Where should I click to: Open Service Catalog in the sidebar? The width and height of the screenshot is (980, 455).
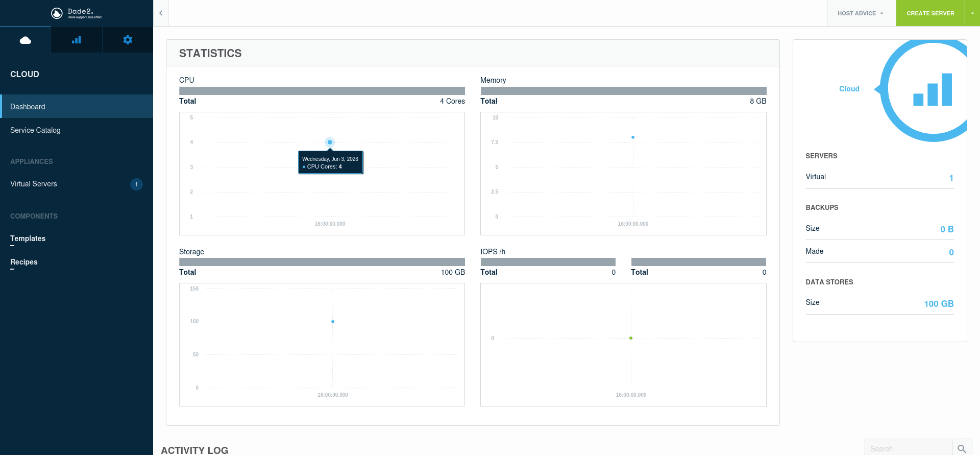point(77,130)
